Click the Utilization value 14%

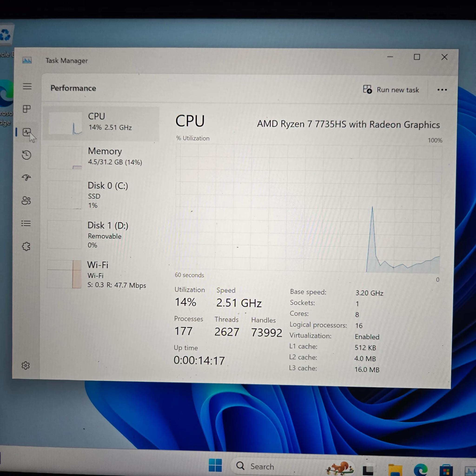[185, 302]
